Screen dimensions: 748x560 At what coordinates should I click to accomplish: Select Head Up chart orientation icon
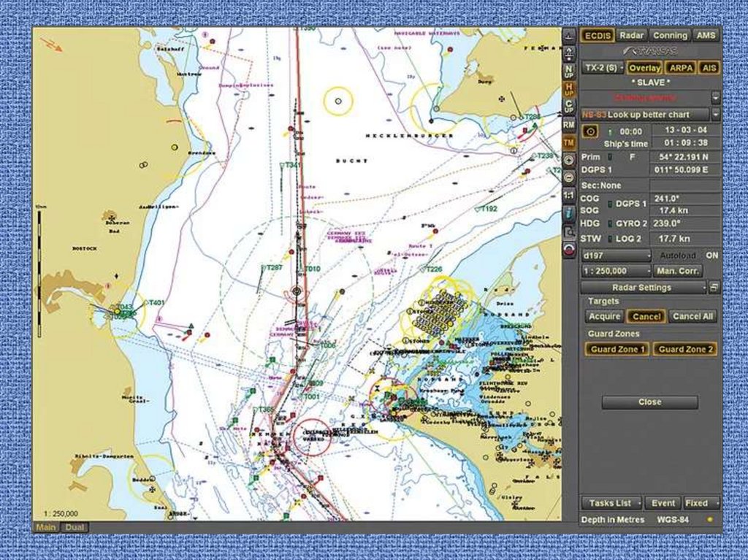tap(569, 89)
